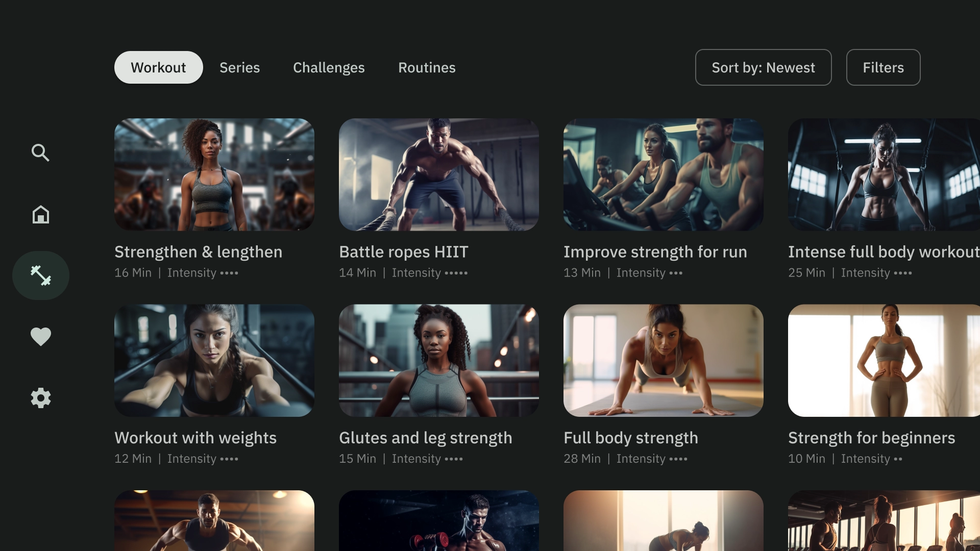980x551 pixels.
Task: Select the Routines tab in navigation
Action: point(427,67)
